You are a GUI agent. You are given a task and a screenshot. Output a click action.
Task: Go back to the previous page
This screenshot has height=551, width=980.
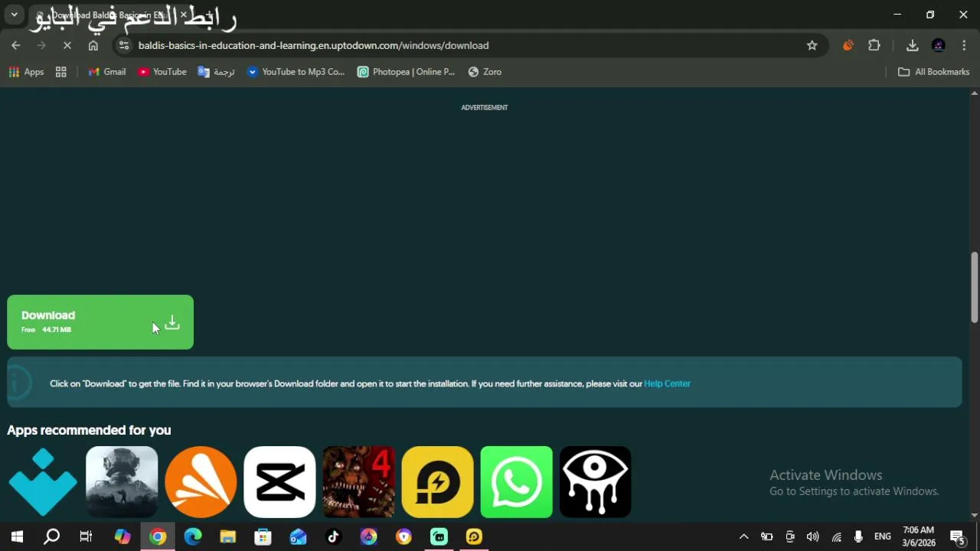tap(16, 45)
